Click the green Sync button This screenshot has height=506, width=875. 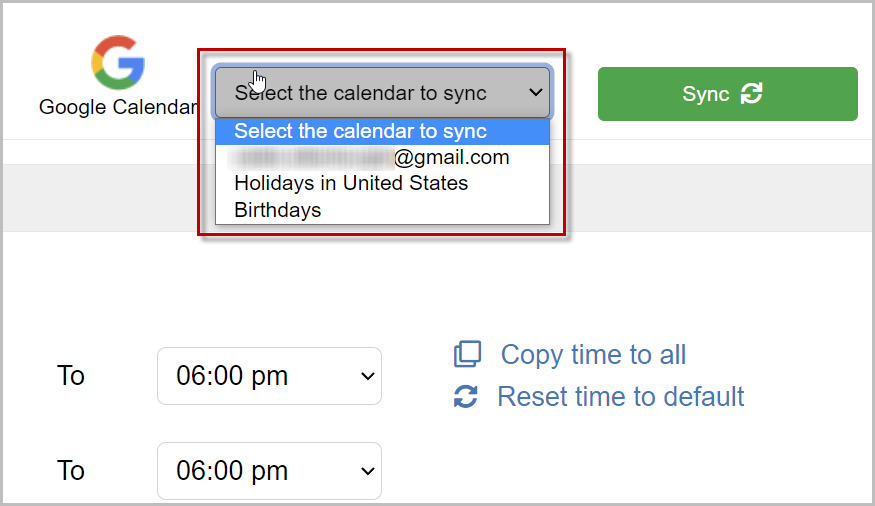click(728, 94)
